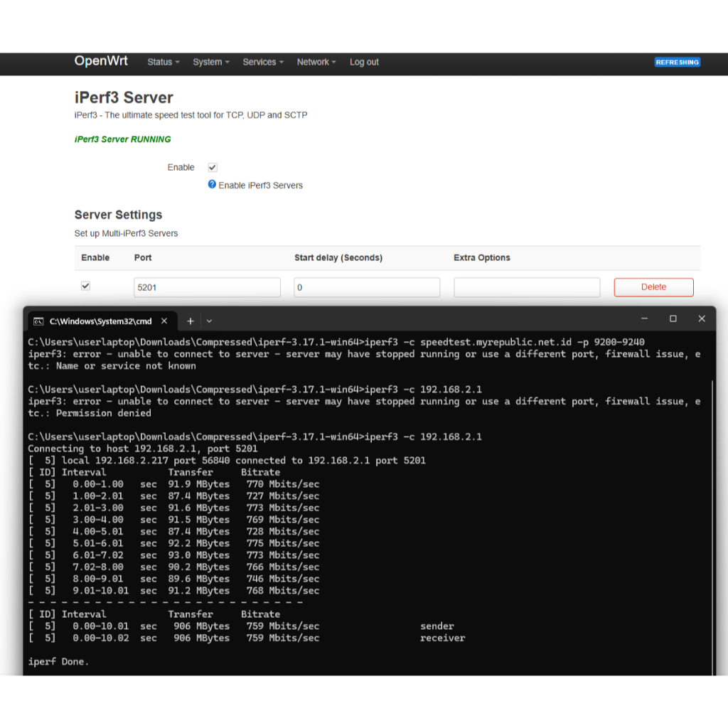Click the Port field containing 5201
Image resolution: width=728 pixels, height=728 pixels.
point(207,287)
